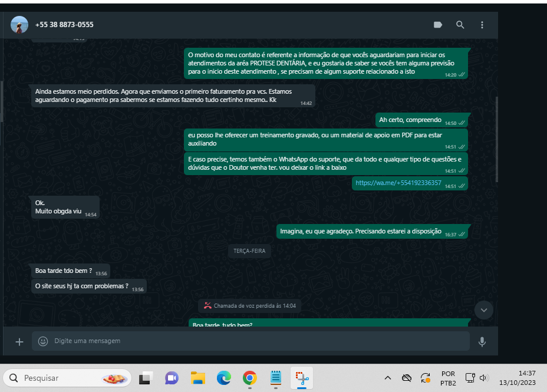Open the emoji picker

(43, 341)
